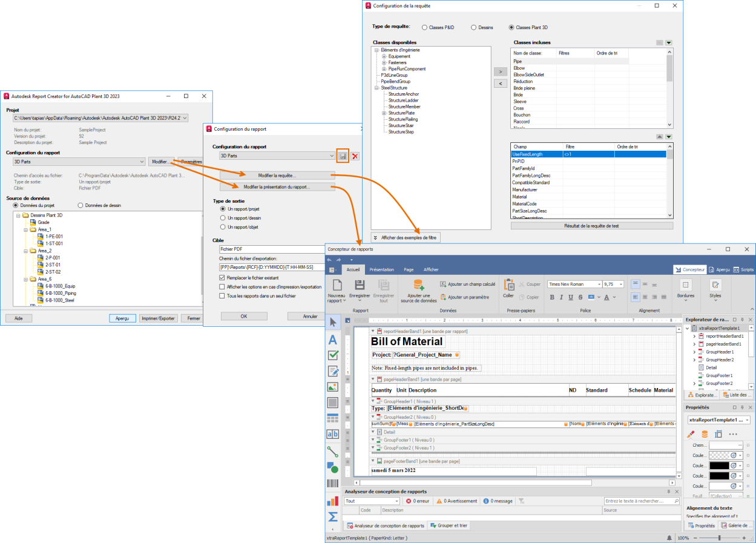Expand Afficher des exemples de filtre

pos(406,238)
